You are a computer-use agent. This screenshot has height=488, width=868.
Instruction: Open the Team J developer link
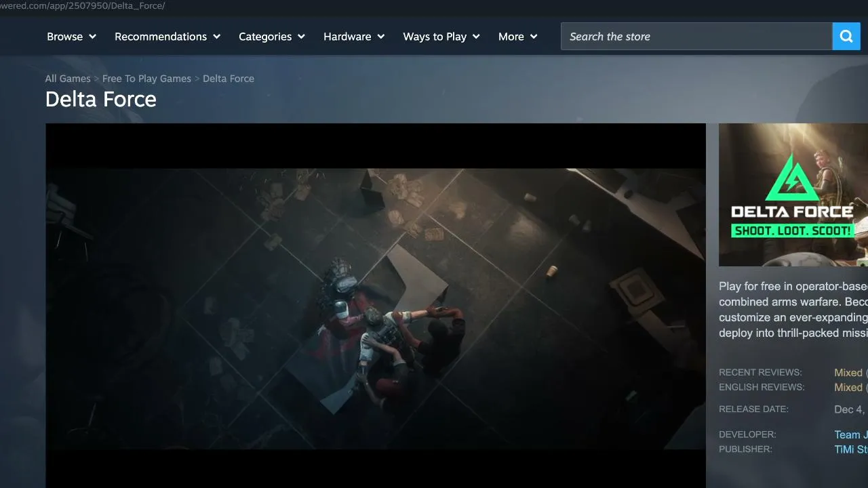[x=851, y=435]
